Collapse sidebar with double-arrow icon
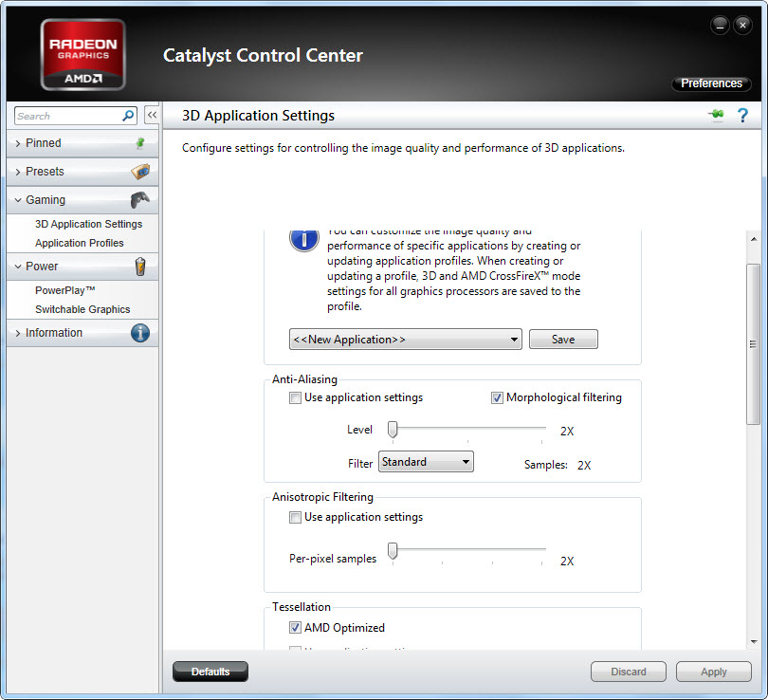768x700 pixels. click(x=151, y=115)
